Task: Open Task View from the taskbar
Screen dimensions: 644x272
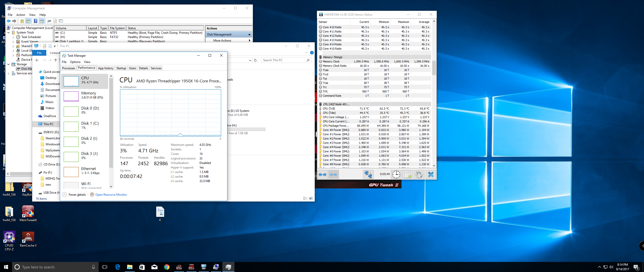Action: coord(105,267)
